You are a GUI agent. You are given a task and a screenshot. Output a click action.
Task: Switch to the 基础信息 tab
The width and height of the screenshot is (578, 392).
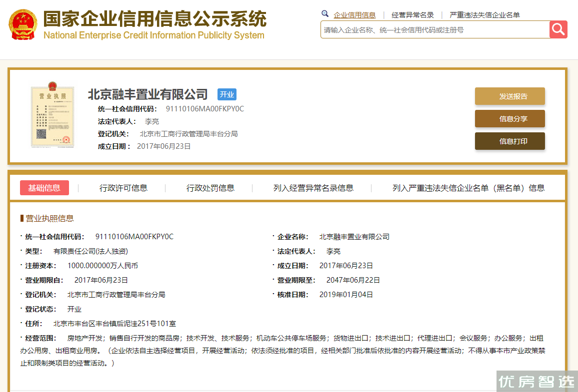click(x=44, y=188)
